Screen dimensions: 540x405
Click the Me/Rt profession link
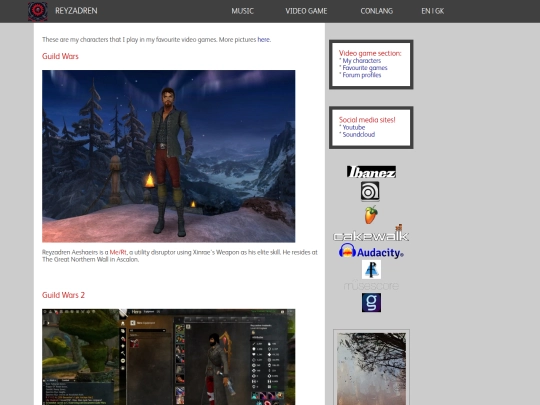[x=118, y=252]
